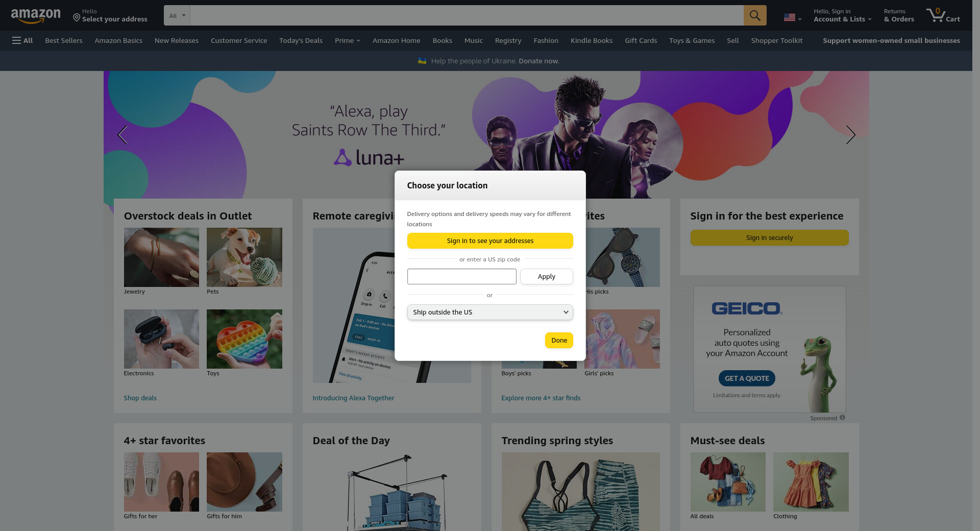Click the search magnifier button

pos(754,15)
